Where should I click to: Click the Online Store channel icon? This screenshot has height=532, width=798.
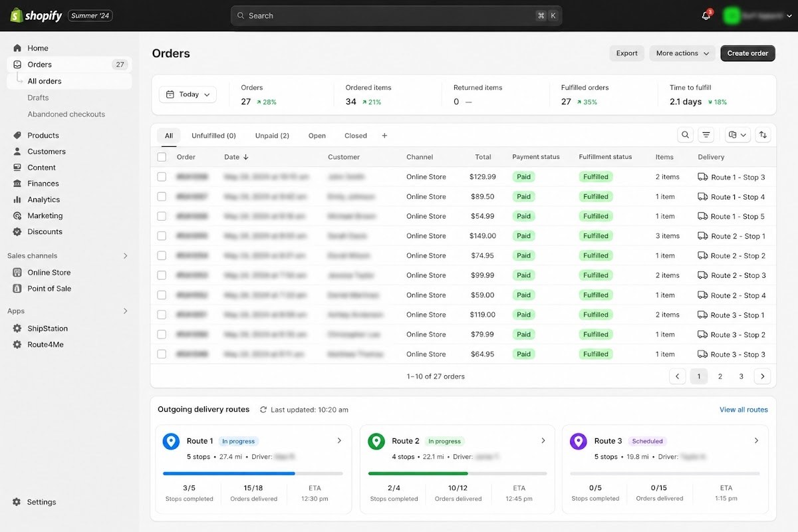click(x=17, y=273)
